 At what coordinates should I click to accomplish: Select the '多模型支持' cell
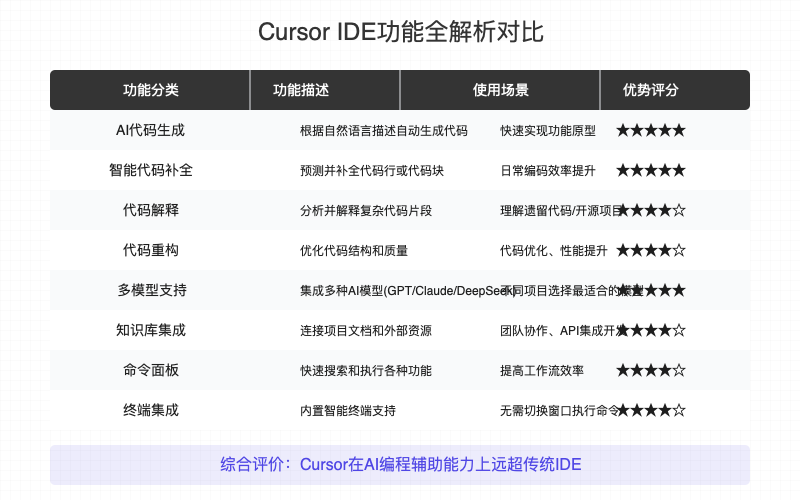pyautogui.click(x=152, y=290)
